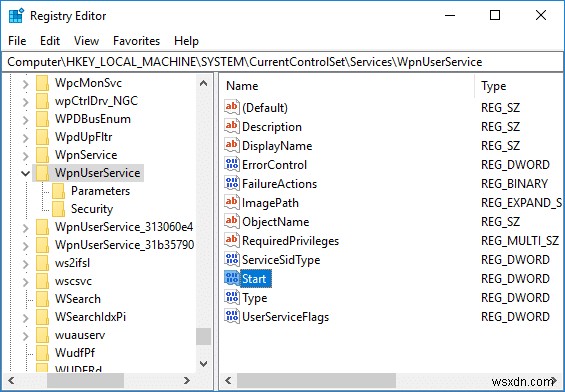Image resolution: width=565 pixels, height=392 pixels.
Task: Click the tree pane scroll right arrow
Action: (187, 380)
